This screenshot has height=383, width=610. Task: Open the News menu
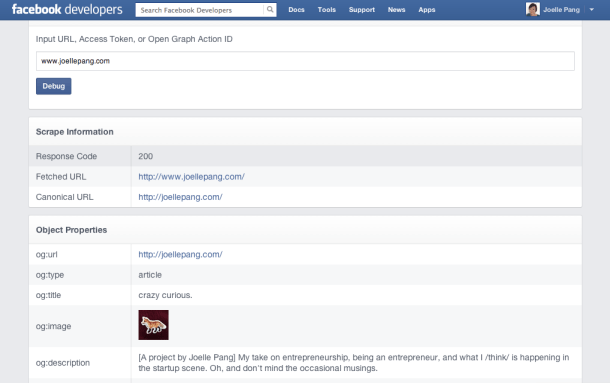(x=396, y=10)
